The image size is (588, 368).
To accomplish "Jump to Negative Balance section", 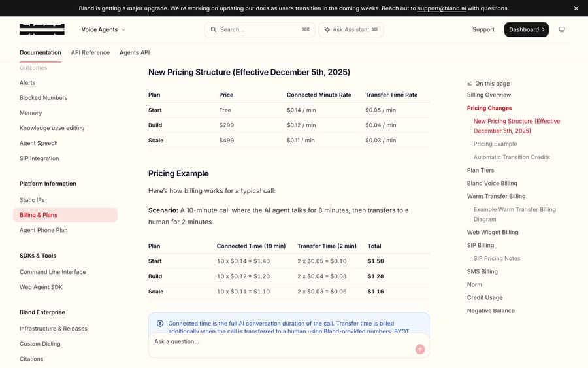I will [x=491, y=311].
